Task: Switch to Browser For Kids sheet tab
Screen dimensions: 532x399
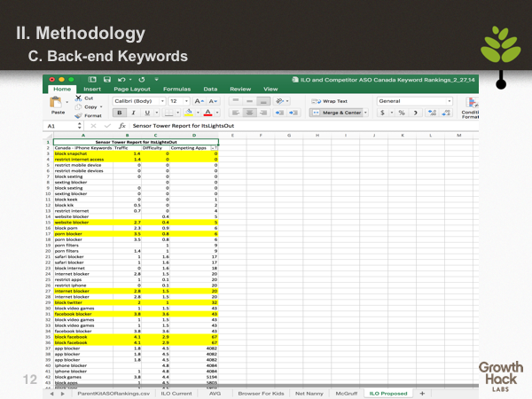Action: tap(261, 394)
